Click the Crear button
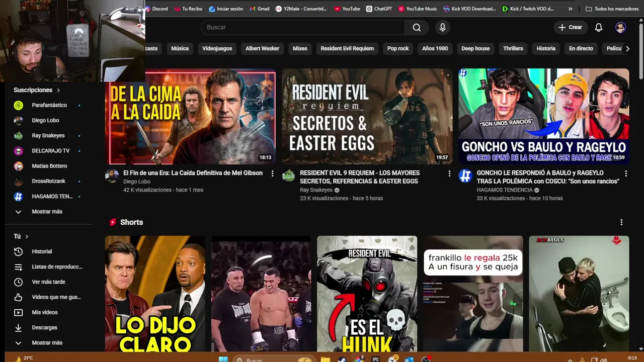The image size is (644, 362). 570,27
